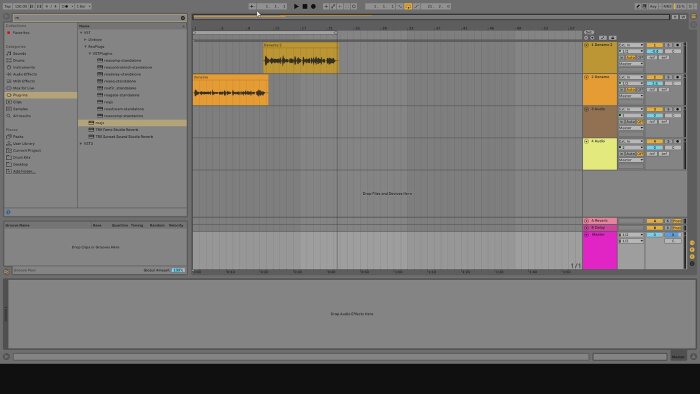Solo the 3 Audio track
The height and width of the screenshot is (394, 700).
point(668,109)
